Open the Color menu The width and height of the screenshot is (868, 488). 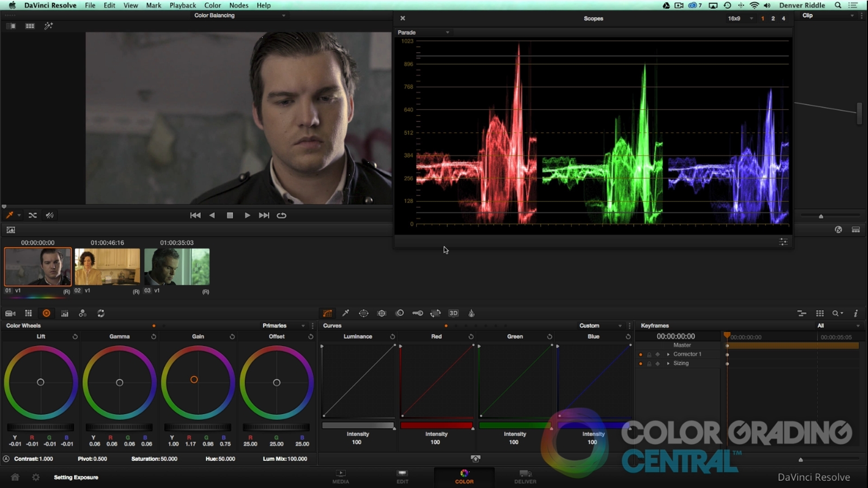213,5
